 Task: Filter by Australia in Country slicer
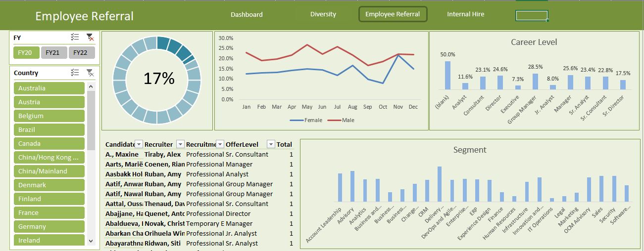tap(49, 88)
